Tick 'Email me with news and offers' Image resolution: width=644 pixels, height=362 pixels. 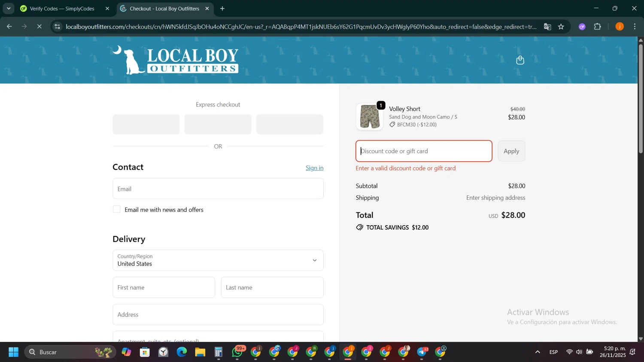pos(117,209)
